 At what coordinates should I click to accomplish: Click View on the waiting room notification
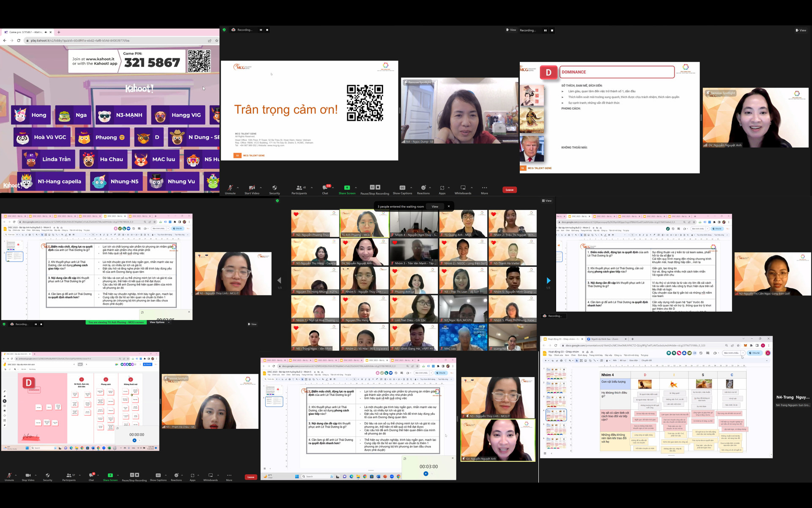click(435, 207)
